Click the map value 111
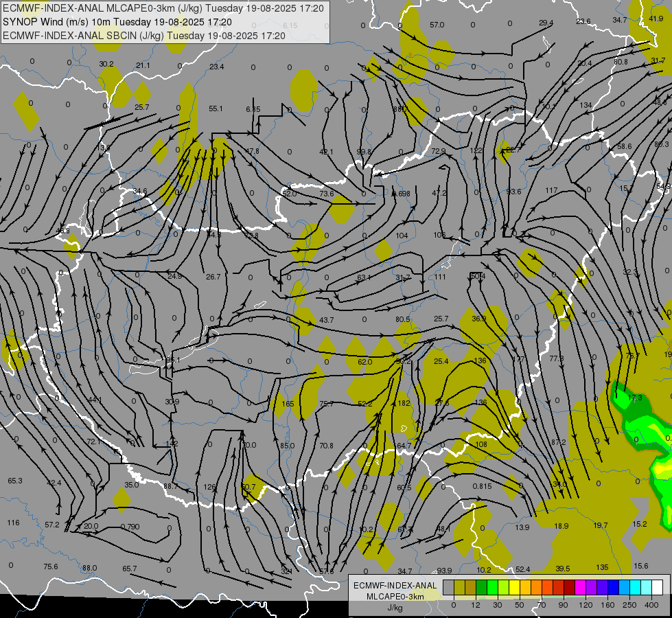 pyautogui.click(x=440, y=277)
